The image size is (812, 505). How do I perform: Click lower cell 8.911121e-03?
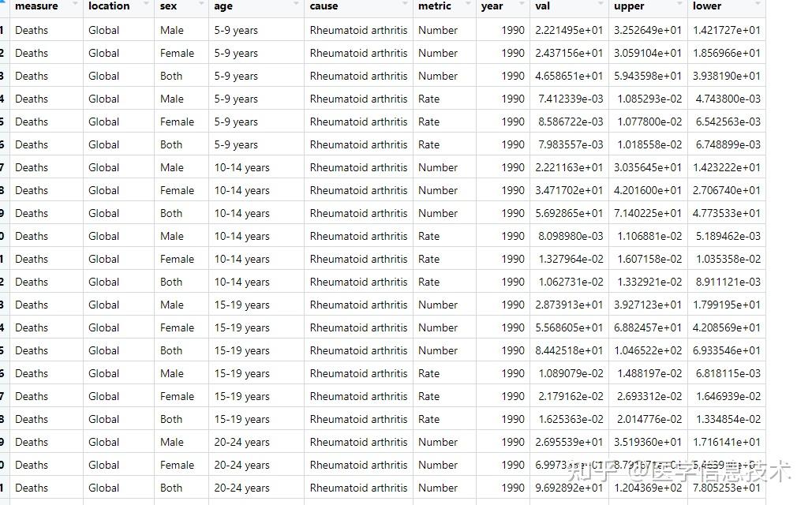(728, 282)
